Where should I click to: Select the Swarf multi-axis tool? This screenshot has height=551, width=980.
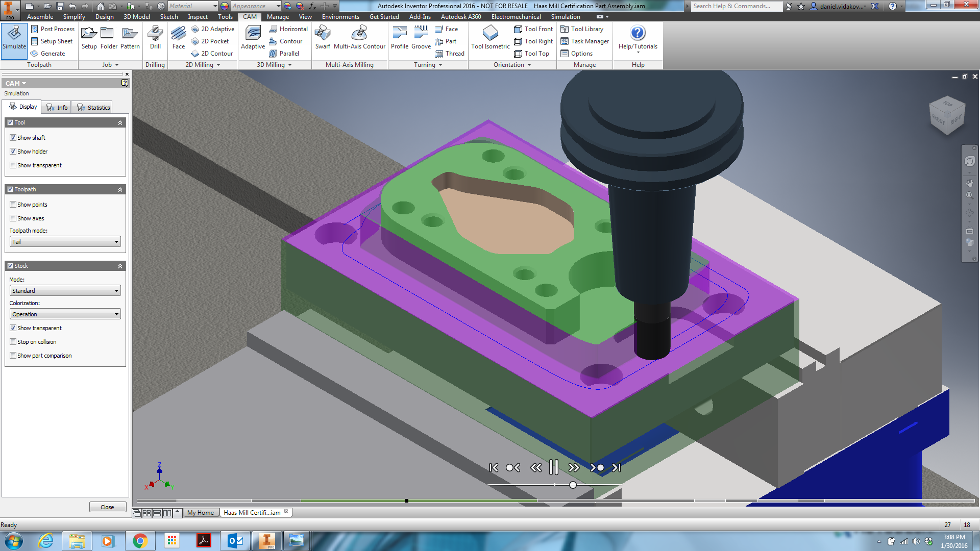coord(323,38)
